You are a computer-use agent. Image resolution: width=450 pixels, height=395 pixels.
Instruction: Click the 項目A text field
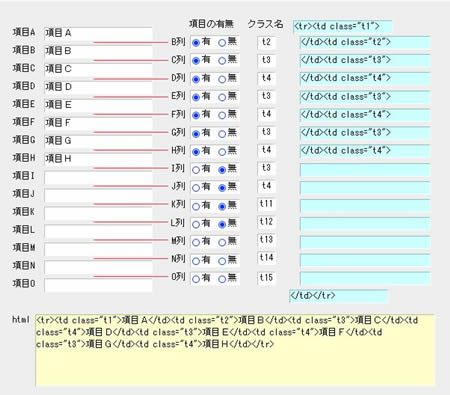click(98, 33)
